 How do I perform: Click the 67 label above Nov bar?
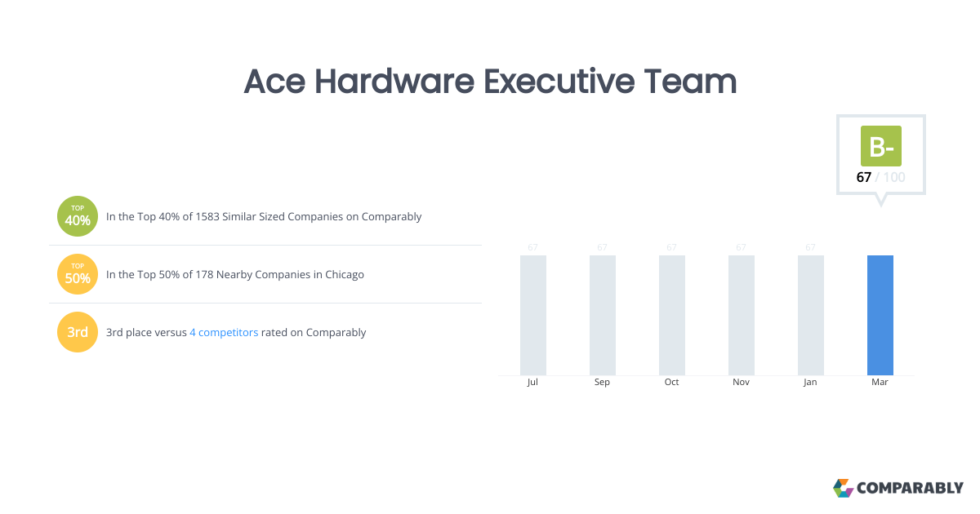tap(742, 247)
